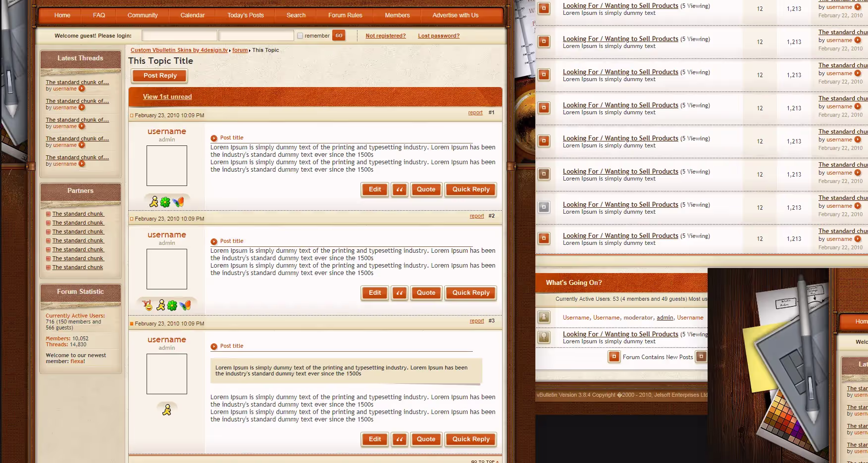Click the yellow person icon under post #3's avatar
The image size is (868, 463).
(167, 410)
